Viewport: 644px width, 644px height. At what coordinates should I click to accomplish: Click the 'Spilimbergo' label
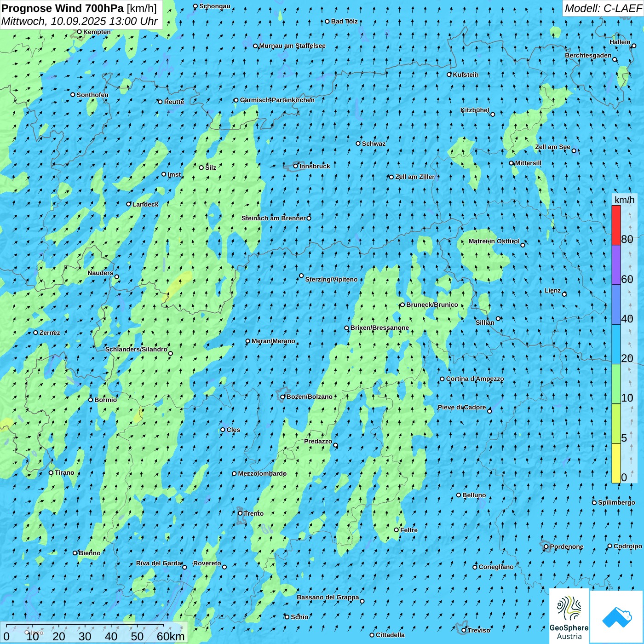click(x=616, y=502)
